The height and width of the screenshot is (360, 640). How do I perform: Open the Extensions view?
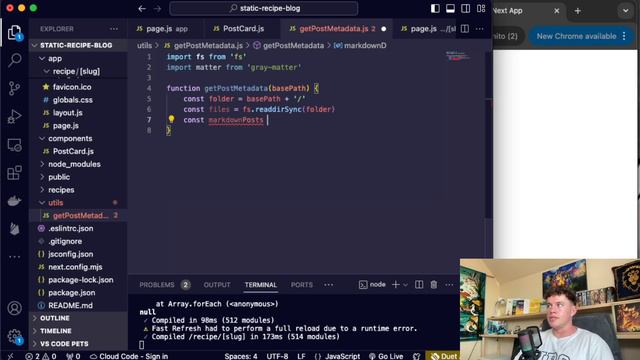click(x=14, y=173)
